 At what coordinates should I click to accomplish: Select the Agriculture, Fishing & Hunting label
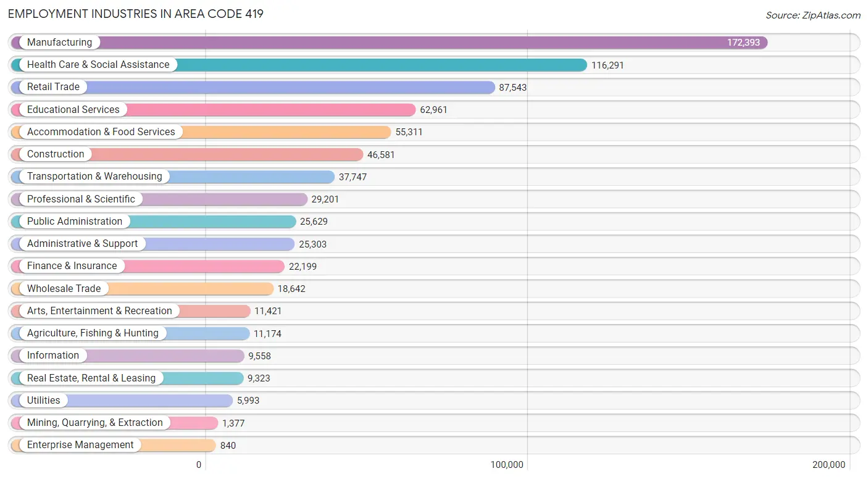tap(93, 333)
